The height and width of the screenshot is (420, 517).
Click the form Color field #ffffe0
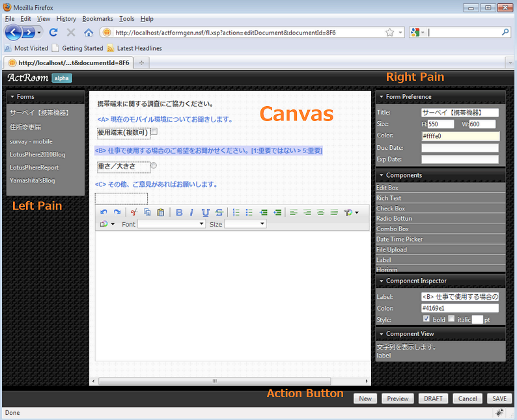click(460, 136)
